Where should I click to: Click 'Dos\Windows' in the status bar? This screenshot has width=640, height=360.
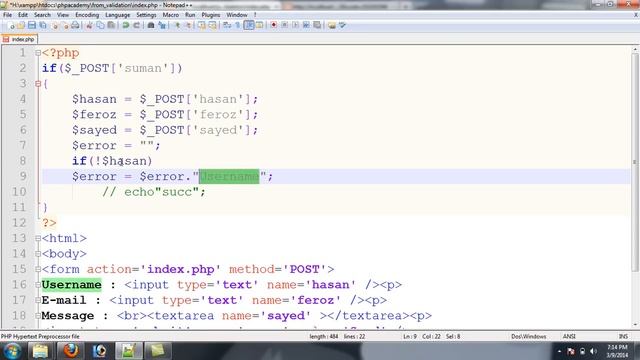tap(529, 337)
